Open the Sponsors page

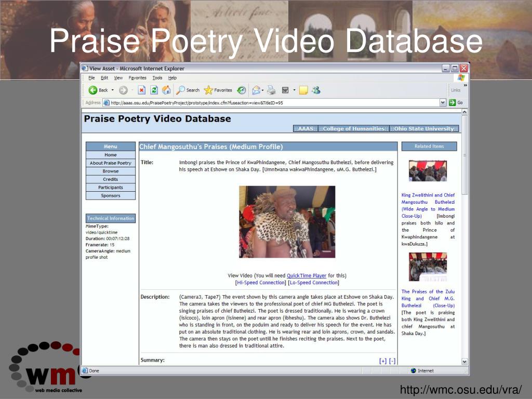tap(111, 195)
